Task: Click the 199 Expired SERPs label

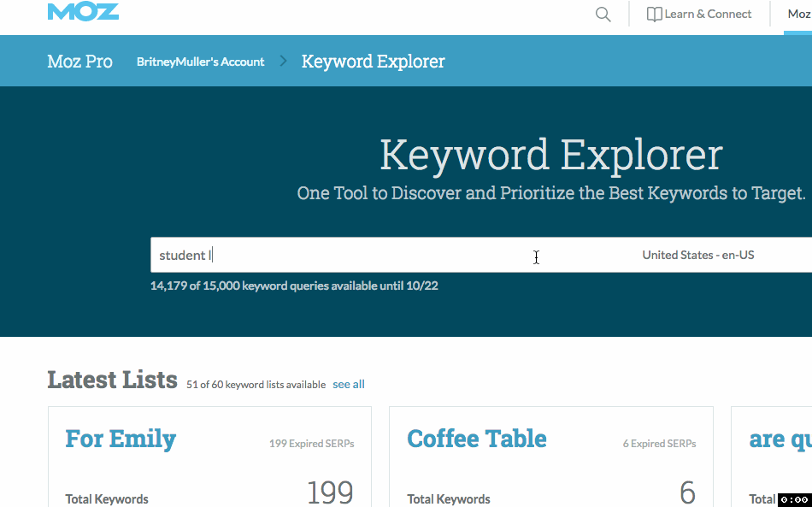Action: (310, 443)
